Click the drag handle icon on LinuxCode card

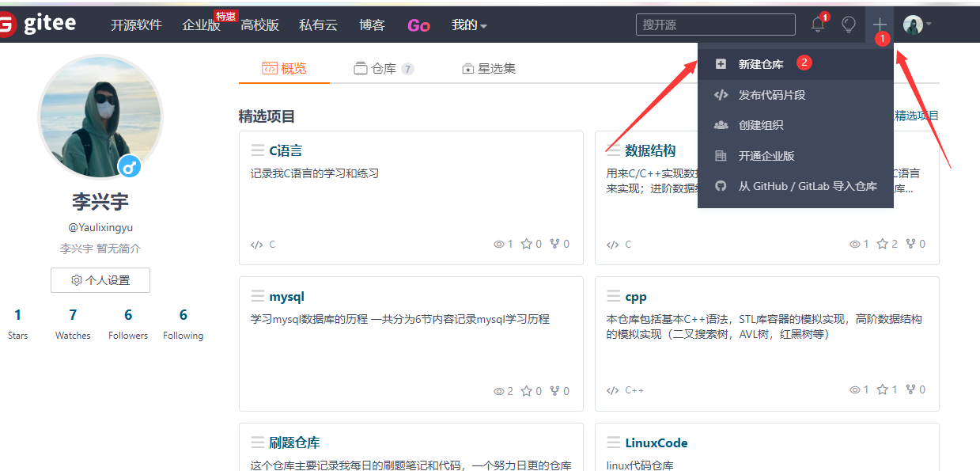pos(614,443)
